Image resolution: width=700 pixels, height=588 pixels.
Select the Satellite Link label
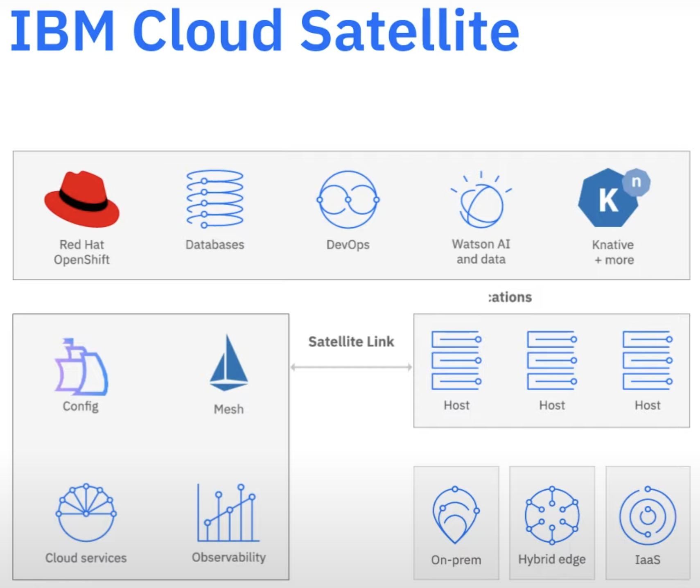(351, 341)
